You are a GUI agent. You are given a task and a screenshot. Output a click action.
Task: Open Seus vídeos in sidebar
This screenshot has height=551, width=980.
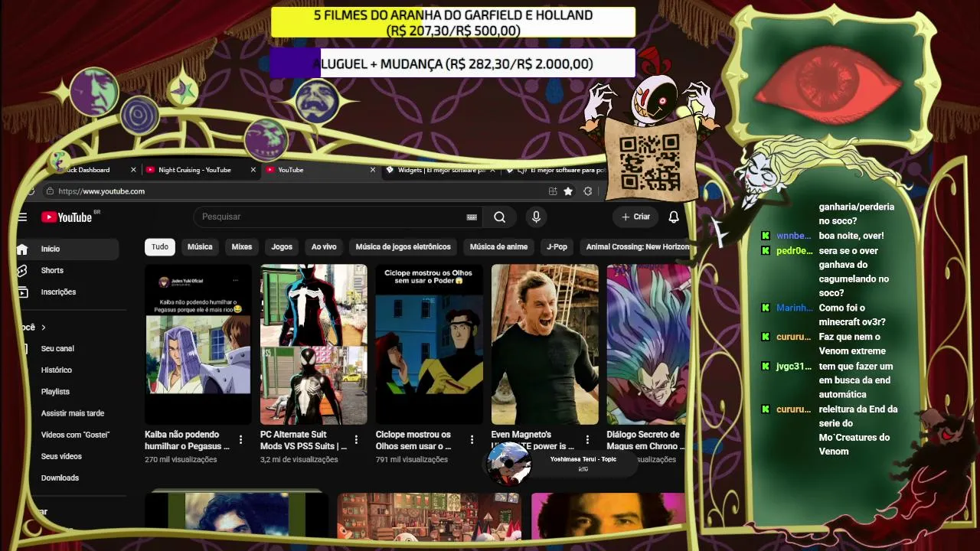tap(61, 456)
